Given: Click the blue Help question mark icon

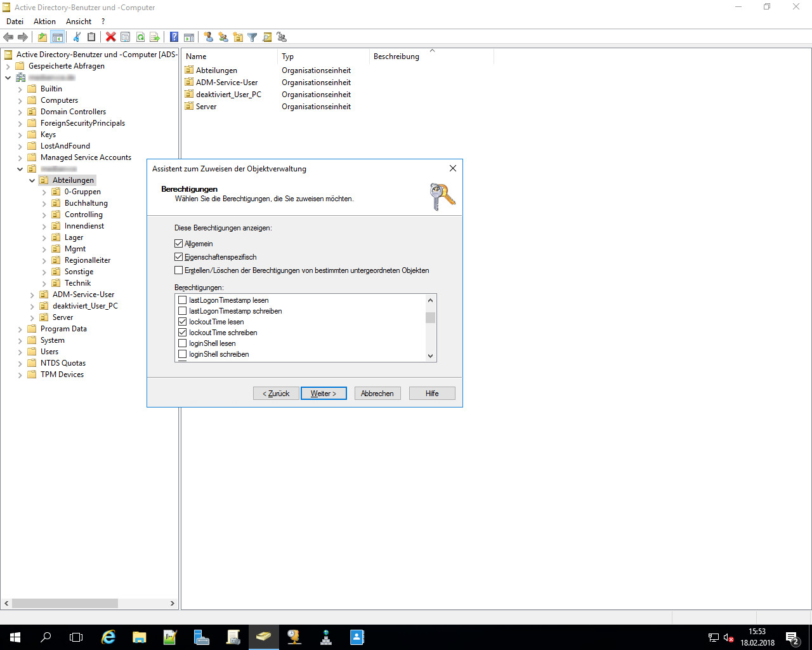Looking at the screenshot, I should coord(174,37).
